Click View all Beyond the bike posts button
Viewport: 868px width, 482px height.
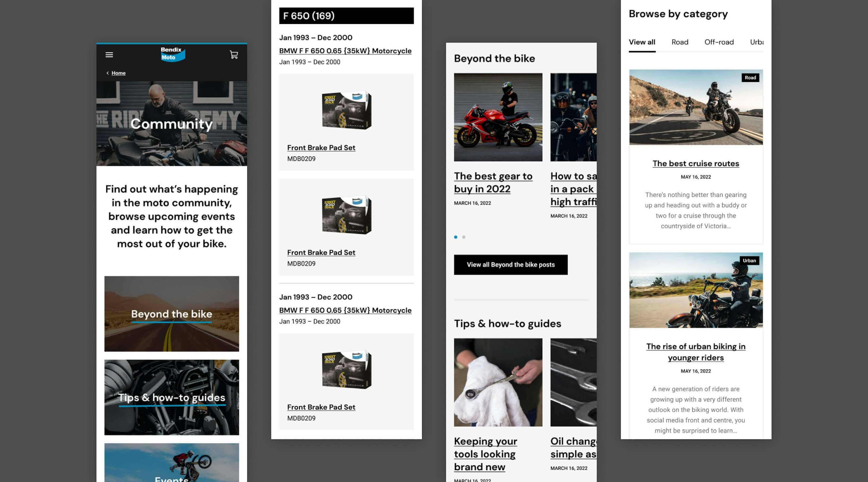510,265
